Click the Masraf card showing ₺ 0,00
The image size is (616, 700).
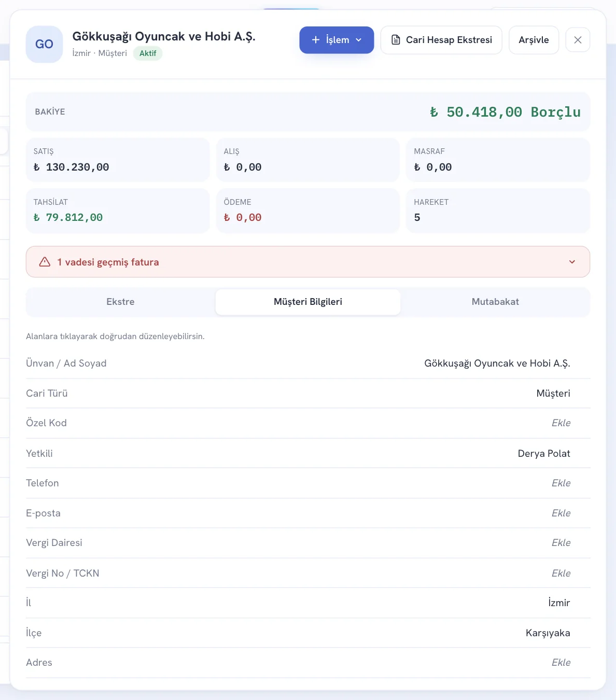point(498,160)
